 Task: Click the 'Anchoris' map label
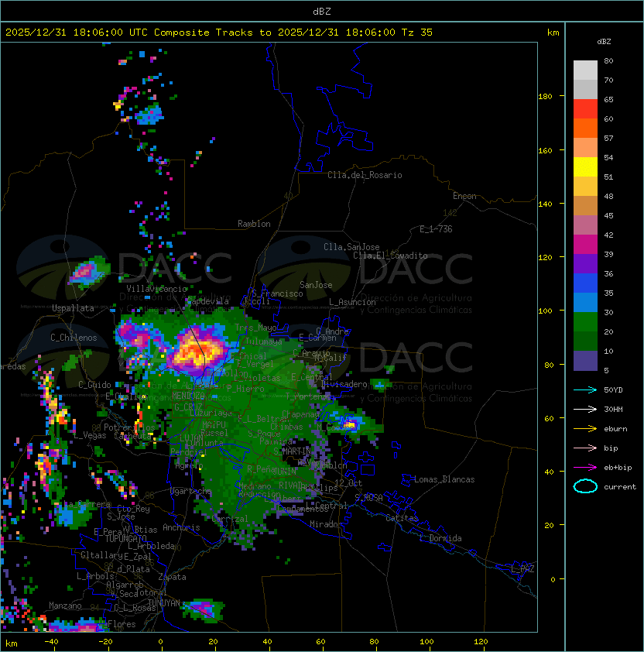(181, 527)
